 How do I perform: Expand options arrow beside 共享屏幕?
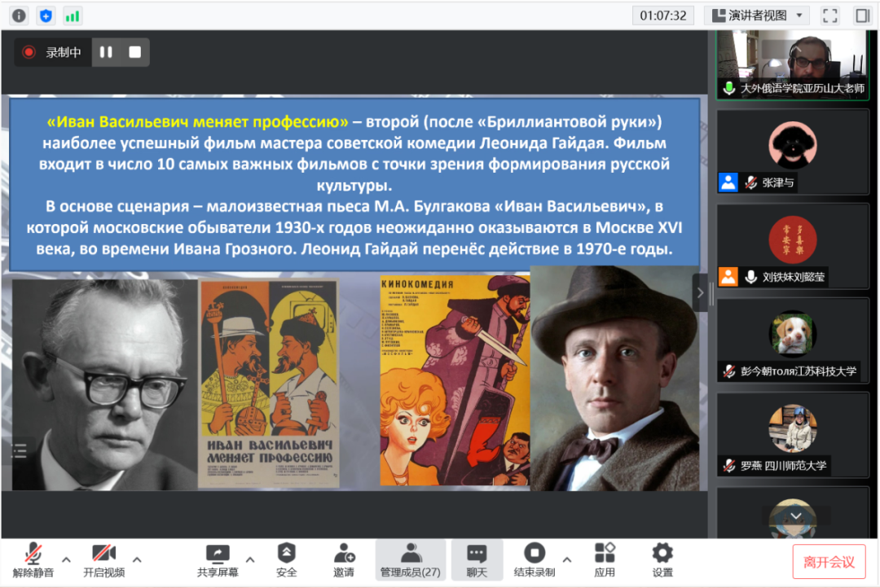[250, 559]
